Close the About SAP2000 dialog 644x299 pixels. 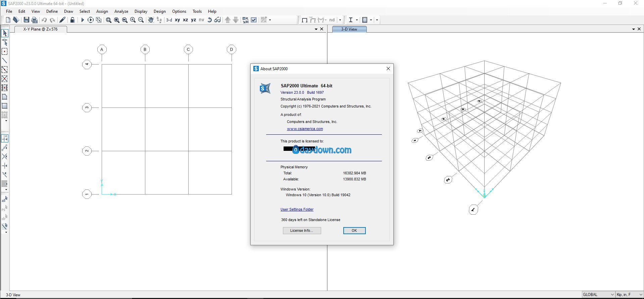[388, 69]
